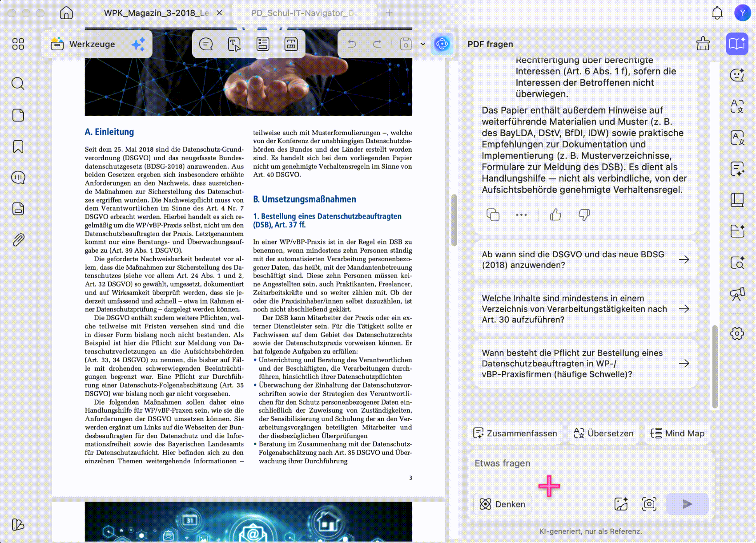Switch to the WPK_Magazin_3-2018 tab

click(156, 13)
